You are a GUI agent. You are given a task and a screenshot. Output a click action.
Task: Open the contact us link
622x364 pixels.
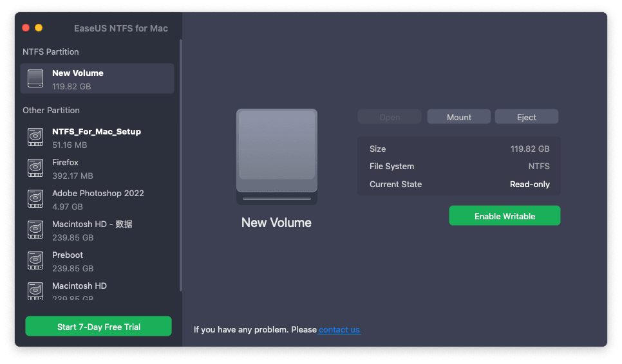click(339, 329)
